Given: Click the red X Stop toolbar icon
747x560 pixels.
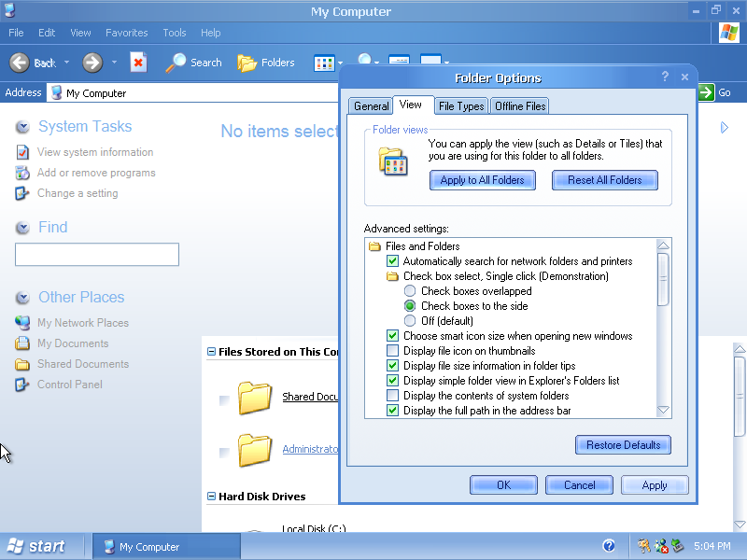Looking at the screenshot, I should point(138,63).
